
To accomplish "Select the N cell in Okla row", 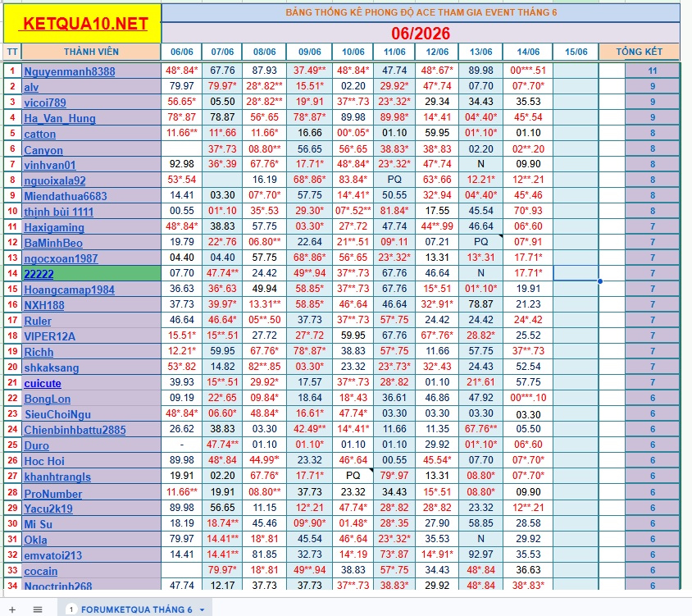I will [x=480, y=539].
